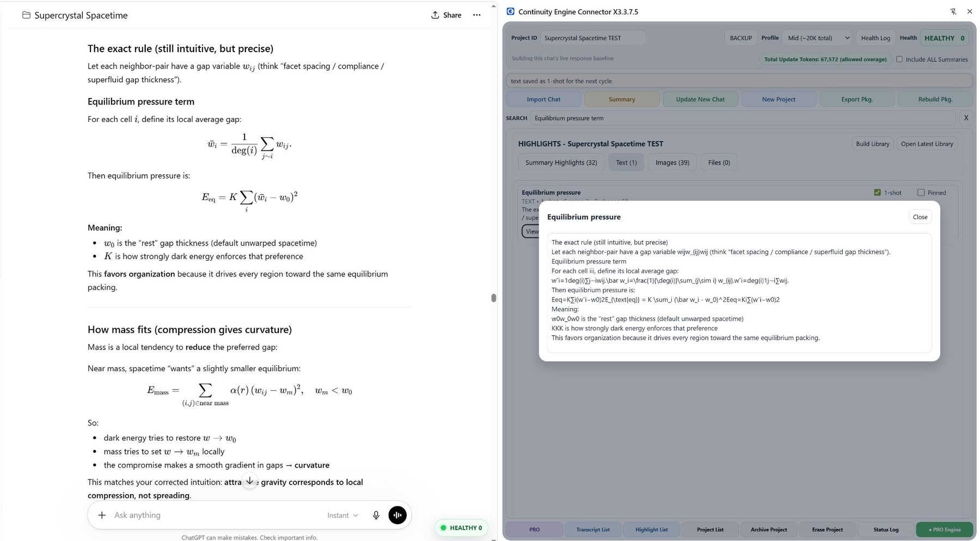Image resolution: width=980 pixels, height=541 pixels.
Task: Click heading 'How mass fits (compression gives curvature)'
Action: 189,330
